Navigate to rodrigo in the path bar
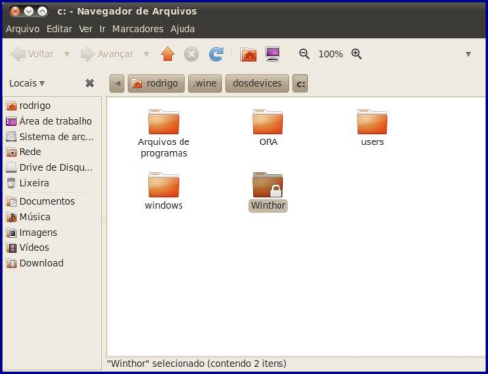 (156, 83)
